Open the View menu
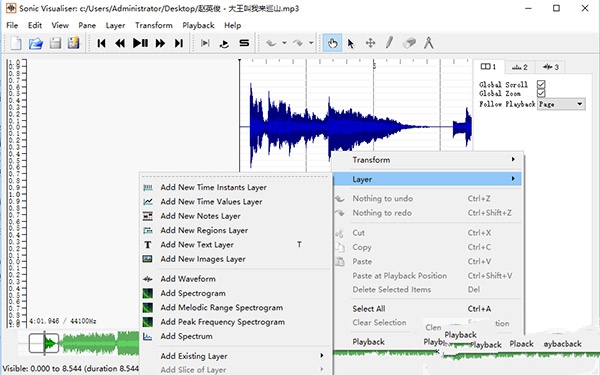The image size is (600, 375). (60, 25)
